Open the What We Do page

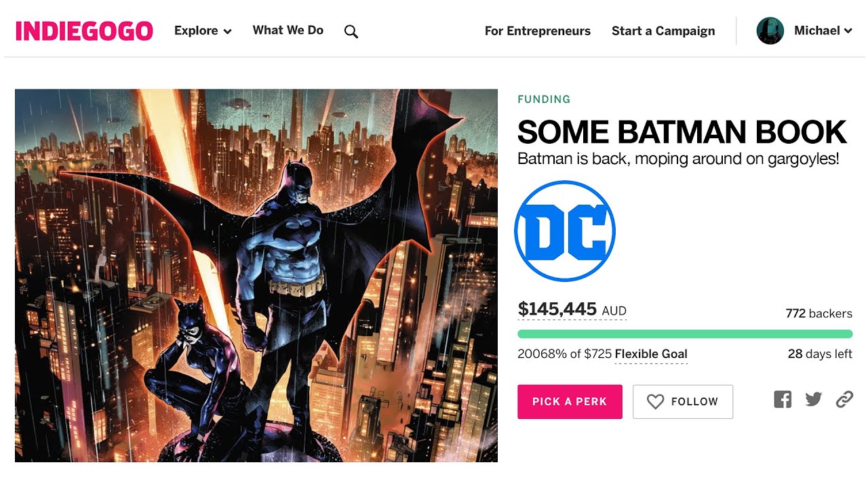pyautogui.click(x=288, y=30)
